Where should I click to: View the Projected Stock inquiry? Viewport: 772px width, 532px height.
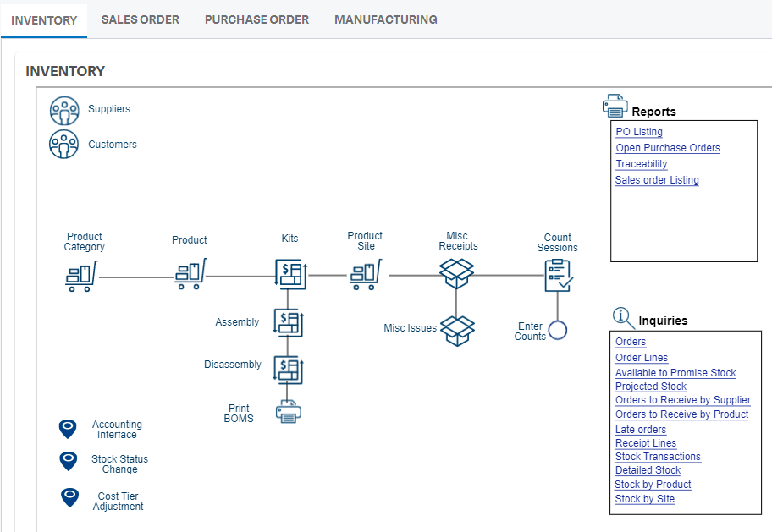tap(650, 387)
